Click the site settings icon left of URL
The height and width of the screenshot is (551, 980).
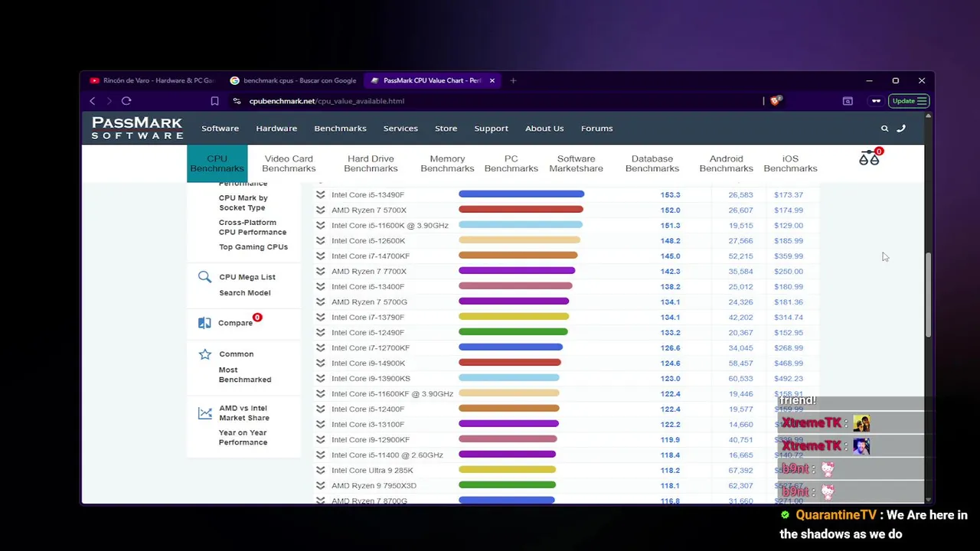[x=237, y=101]
